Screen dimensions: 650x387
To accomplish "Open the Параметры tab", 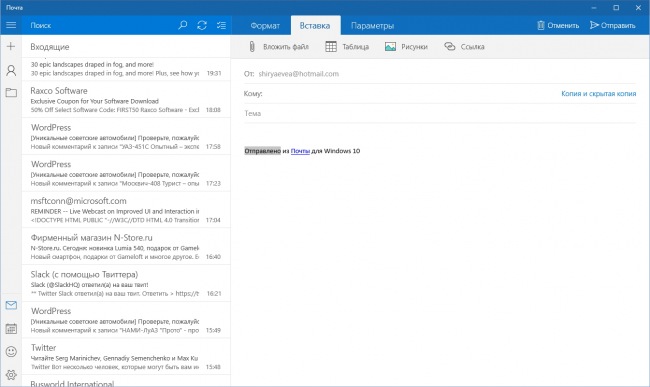I will (372, 26).
